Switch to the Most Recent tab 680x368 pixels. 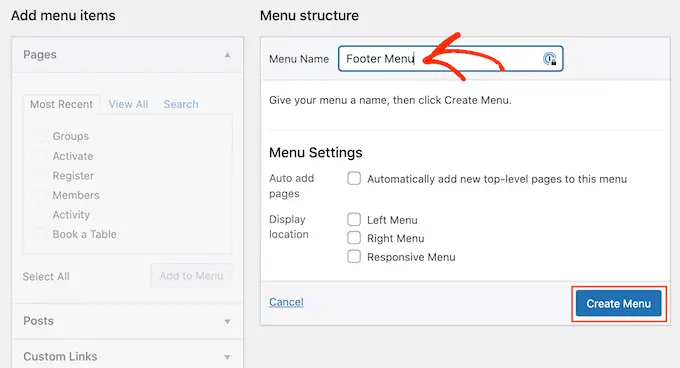click(61, 104)
